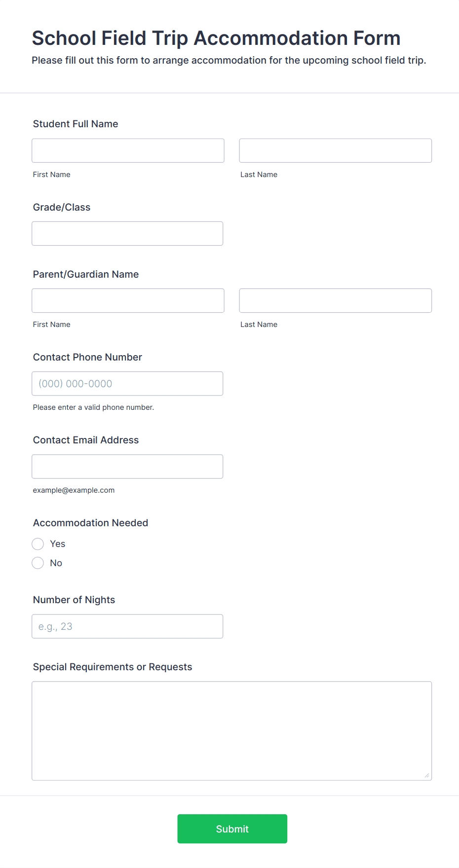459x868 pixels.
Task: Focus the Special Requirements or Requests textarea
Action: (231, 730)
